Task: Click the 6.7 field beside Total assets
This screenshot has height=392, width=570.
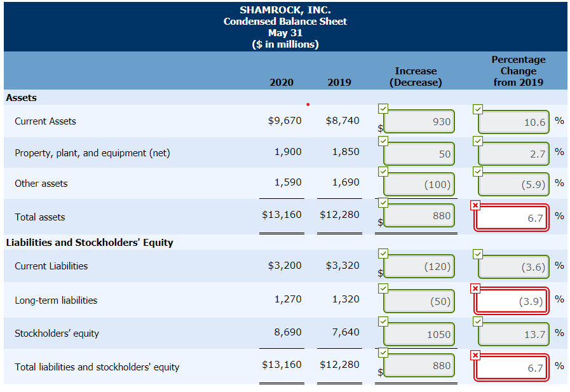Action: click(512, 216)
